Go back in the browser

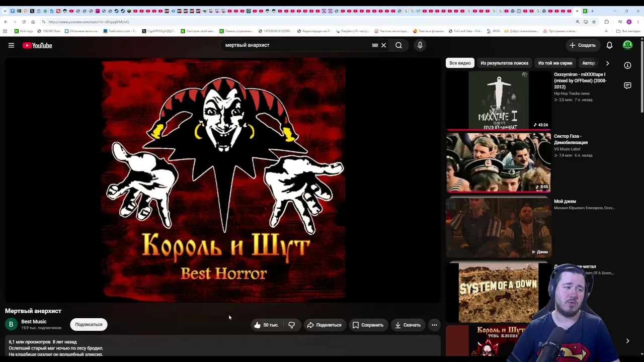click(x=6, y=22)
